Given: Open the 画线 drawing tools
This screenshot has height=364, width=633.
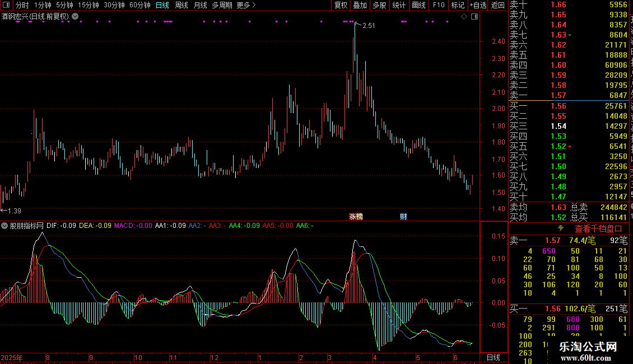Looking at the screenshot, I should point(418,5).
